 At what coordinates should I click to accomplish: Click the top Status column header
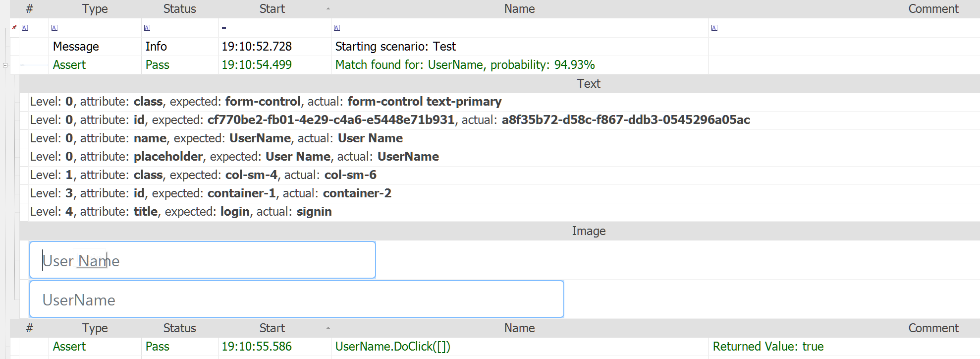pos(179,9)
